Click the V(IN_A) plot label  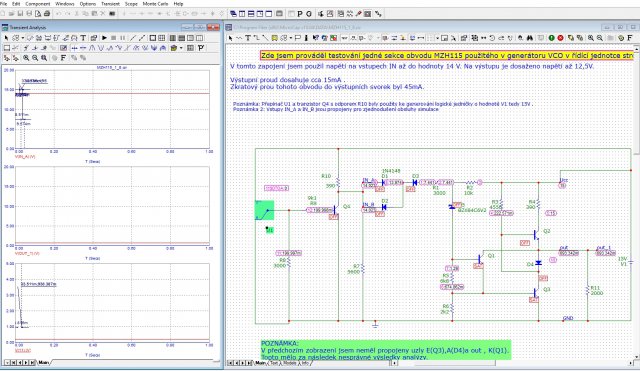point(25,157)
